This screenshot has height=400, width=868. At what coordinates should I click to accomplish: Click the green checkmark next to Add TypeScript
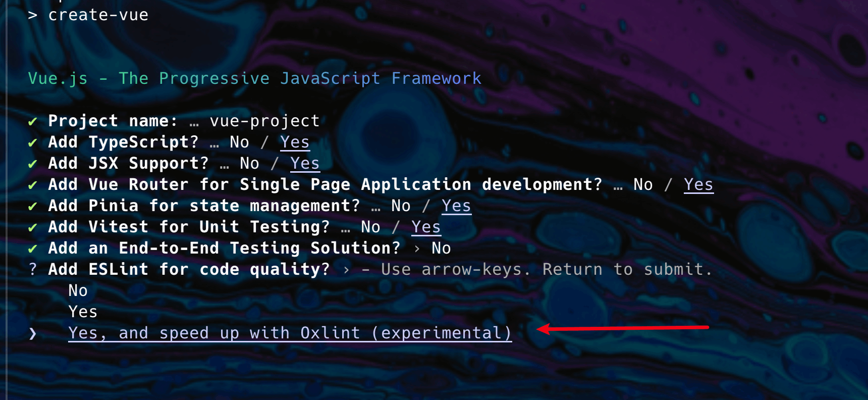click(x=33, y=143)
